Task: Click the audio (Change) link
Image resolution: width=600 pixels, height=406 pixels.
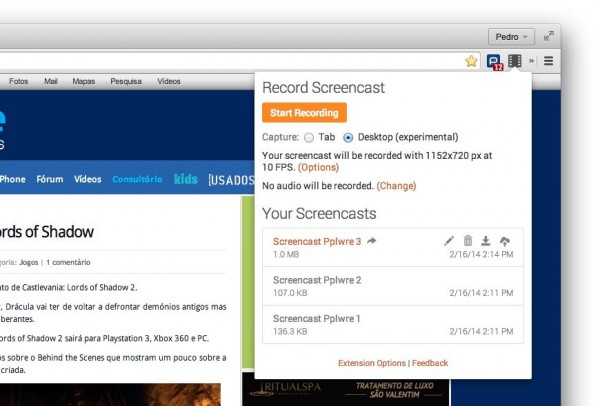Action: pos(396,186)
